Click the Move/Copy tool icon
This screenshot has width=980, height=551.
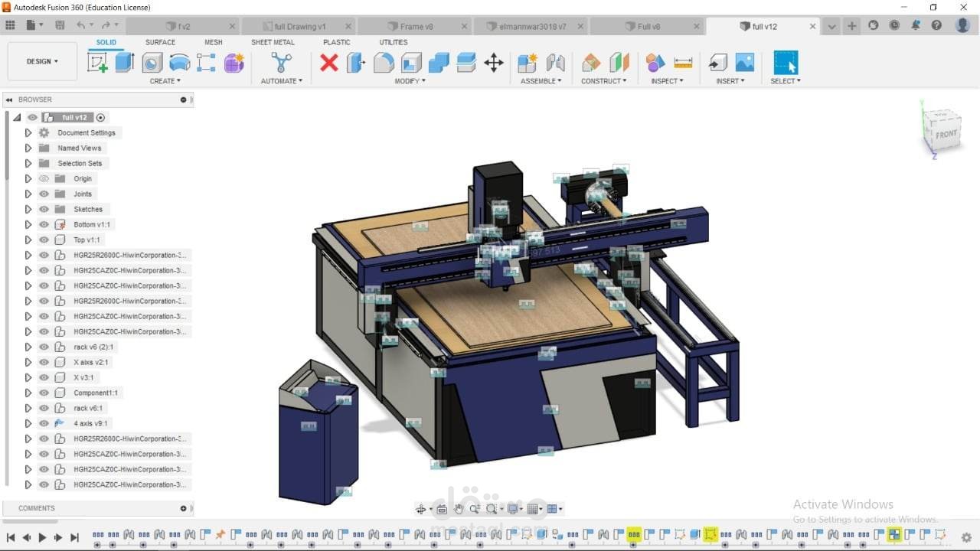point(494,63)
